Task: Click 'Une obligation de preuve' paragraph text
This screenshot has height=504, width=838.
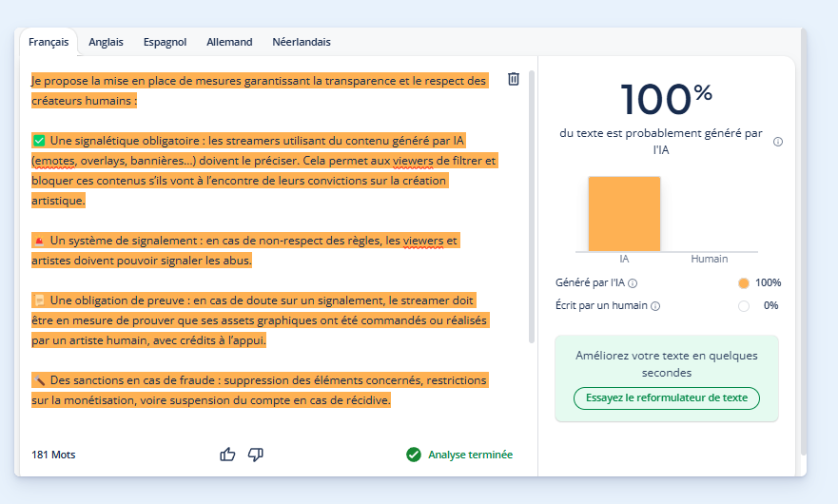Action: tap(261, 320)
